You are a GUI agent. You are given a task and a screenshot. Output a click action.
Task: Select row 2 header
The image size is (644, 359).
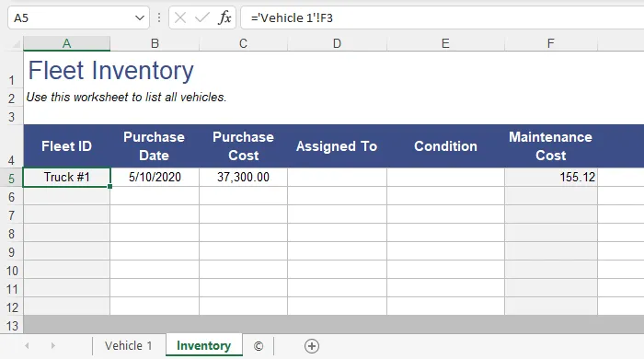11,98
